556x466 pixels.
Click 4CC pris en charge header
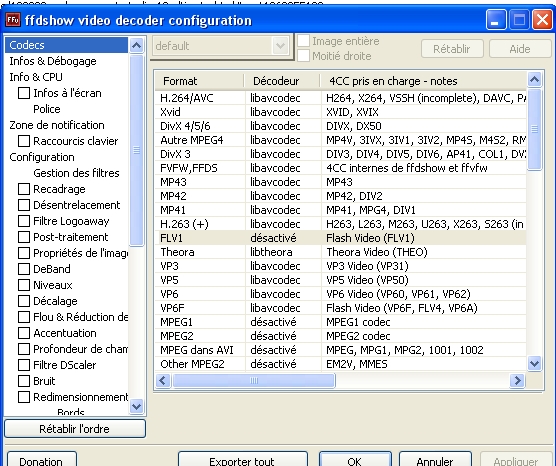[423, 81]
